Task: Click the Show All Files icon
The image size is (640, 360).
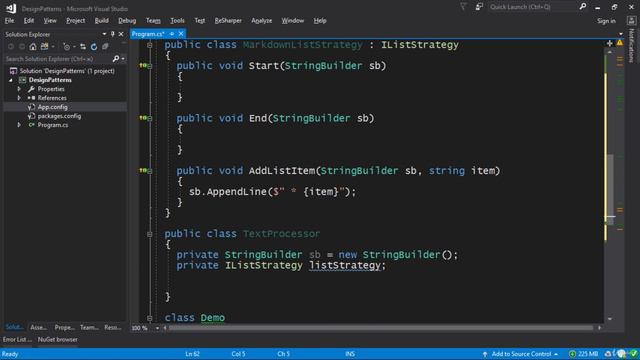Action: click(x=105, y=47)
